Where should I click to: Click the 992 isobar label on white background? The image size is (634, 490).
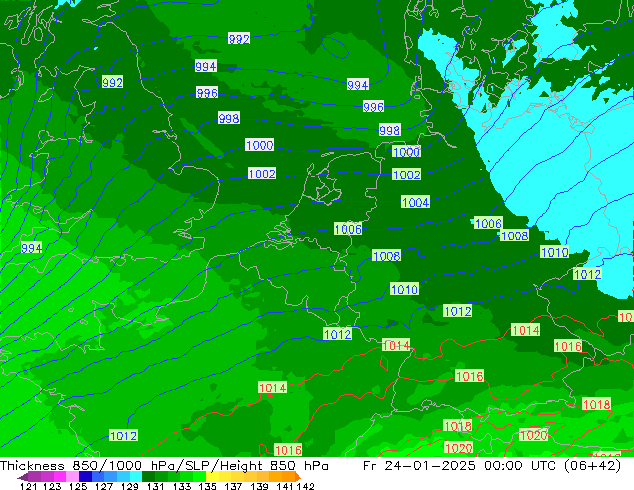click(x=239, y=39)
